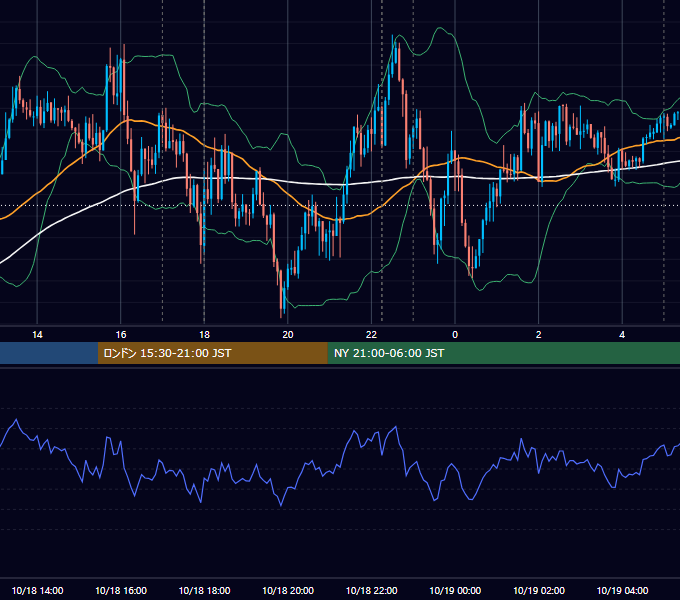680x600 pixels.
Task: Click the 4 hour axis label
Action: pyautogui.click(x=622, y=335)
